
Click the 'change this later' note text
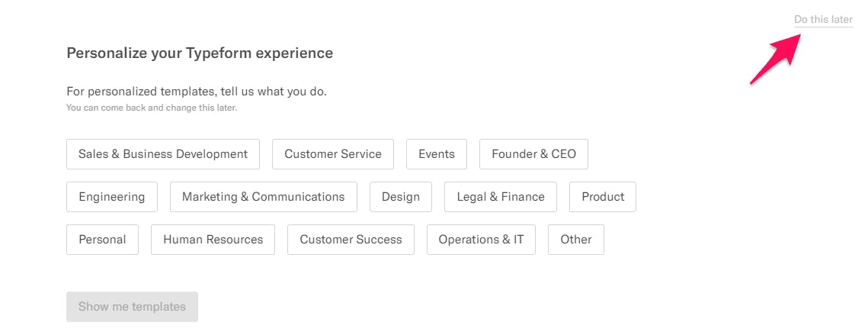(x=208, y=108)
